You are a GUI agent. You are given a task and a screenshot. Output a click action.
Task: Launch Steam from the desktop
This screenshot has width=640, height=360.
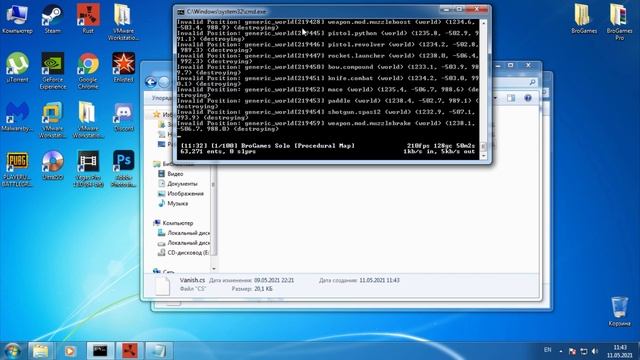52,18
